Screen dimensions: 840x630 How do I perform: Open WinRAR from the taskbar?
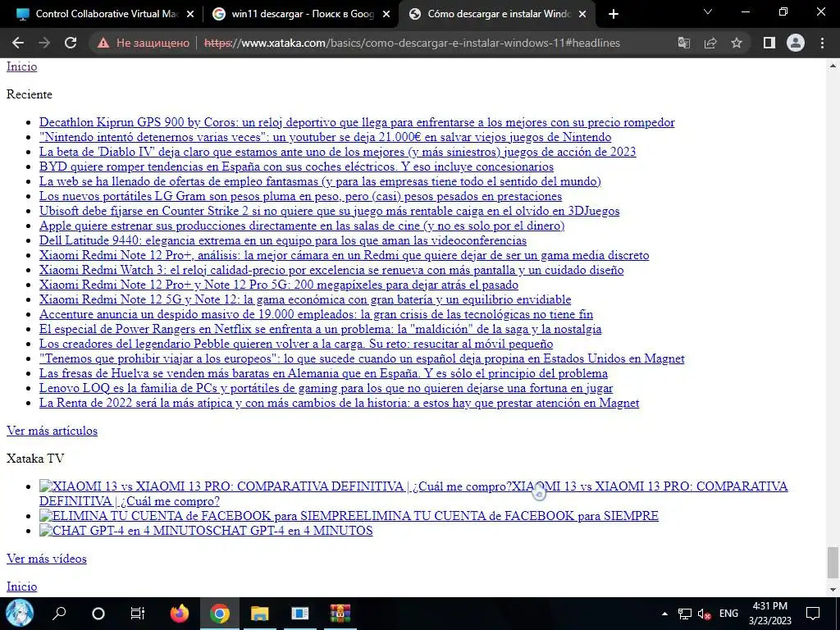click(340, 614)
